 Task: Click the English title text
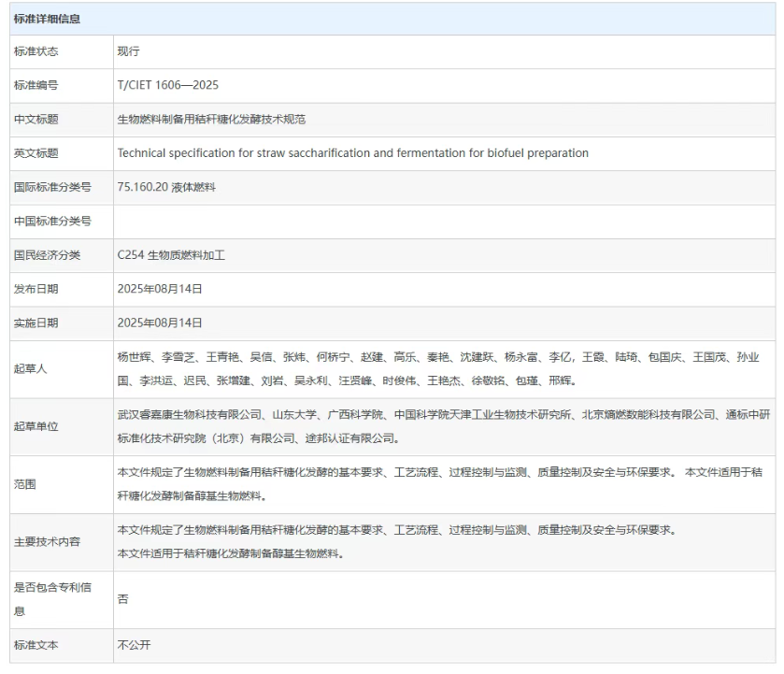[x=352, y=153]
